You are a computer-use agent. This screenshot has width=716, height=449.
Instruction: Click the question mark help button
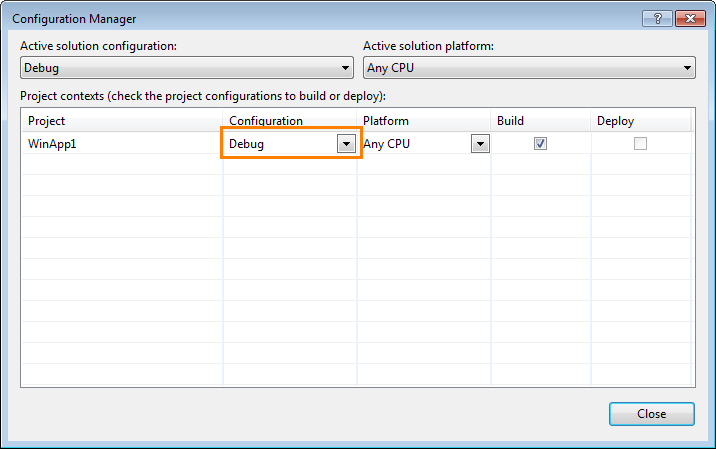coord(657,18)
